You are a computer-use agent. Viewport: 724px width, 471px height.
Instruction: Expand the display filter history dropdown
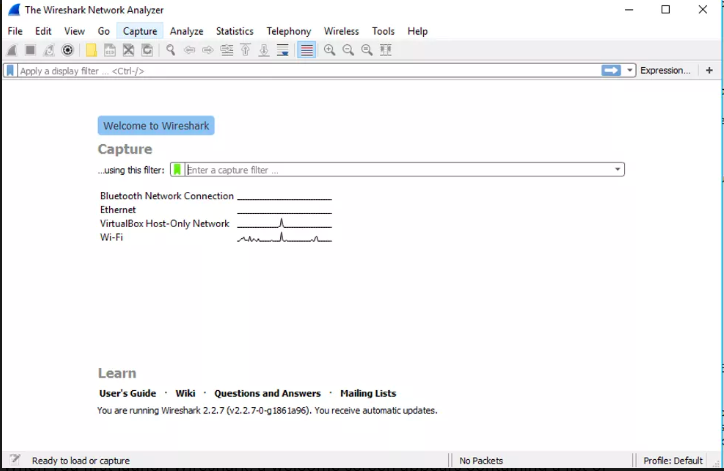point(629,71)
